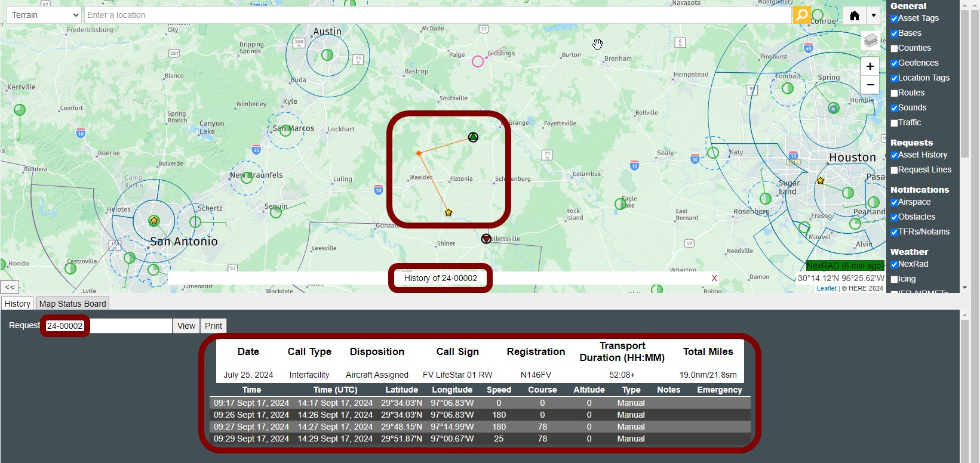Enable the Counties checkbox

[894, 48]
